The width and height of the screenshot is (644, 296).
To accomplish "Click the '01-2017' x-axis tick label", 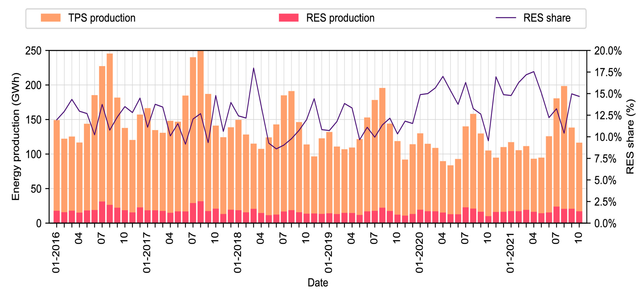I will tap(147, 252).
